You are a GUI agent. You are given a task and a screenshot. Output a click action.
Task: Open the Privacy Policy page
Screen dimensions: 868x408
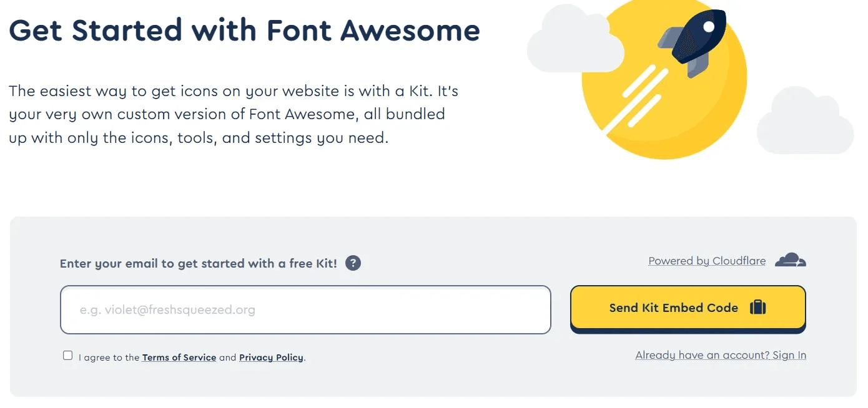point(271,357)
